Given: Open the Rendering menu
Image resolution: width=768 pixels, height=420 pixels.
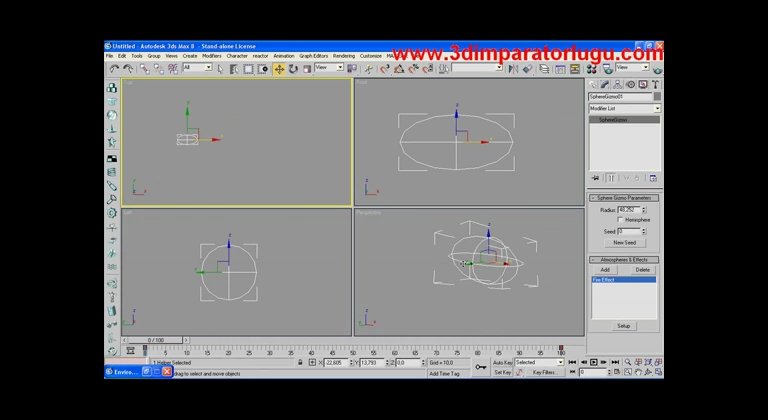Looking at the screenshot, I should click(x=344, y=56).
